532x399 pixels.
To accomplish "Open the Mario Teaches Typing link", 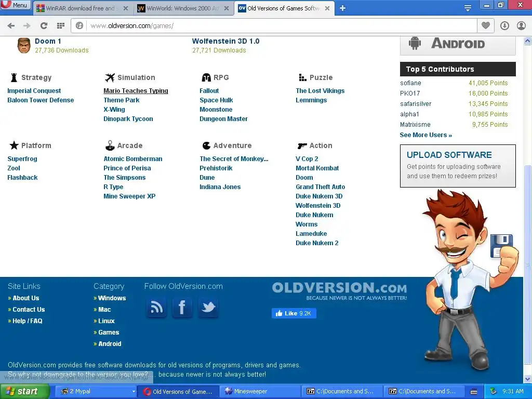I will pos(136,91).
